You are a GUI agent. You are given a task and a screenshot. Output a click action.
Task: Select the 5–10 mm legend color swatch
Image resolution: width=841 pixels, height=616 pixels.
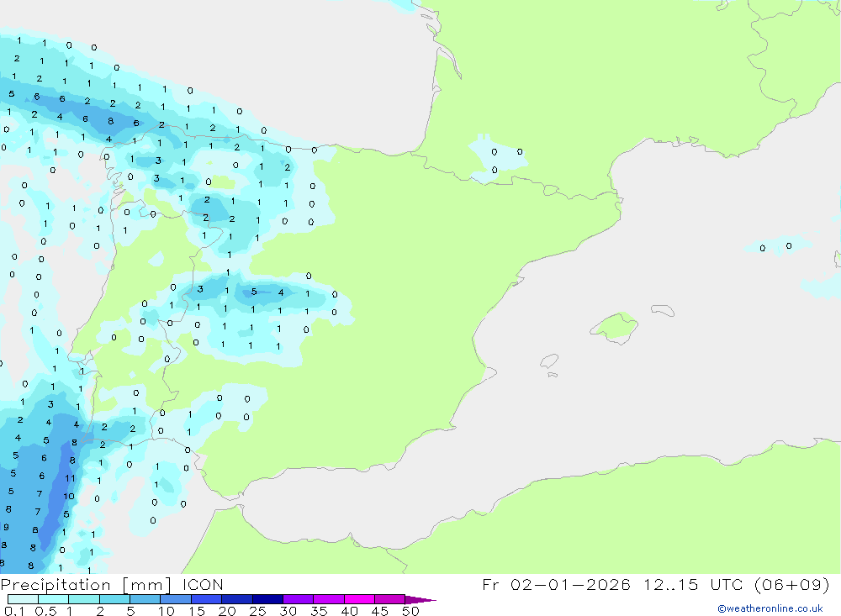(145, 599)
